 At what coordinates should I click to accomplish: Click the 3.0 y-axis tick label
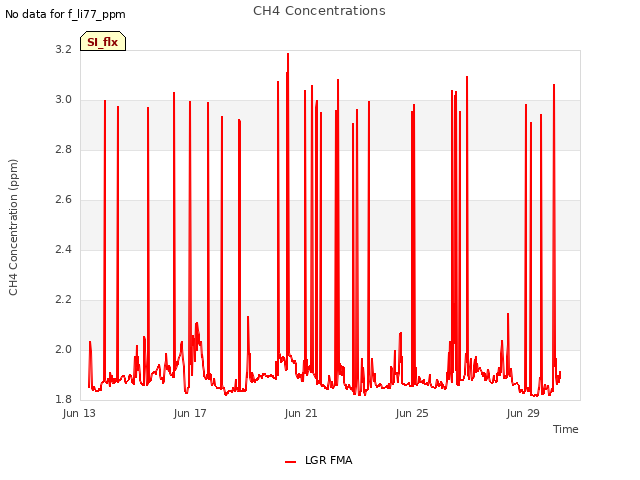click(x=63, y=99)
